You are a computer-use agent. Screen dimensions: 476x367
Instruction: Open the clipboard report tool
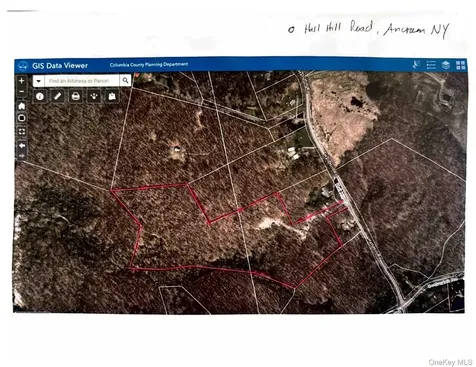tap(112, 96)
